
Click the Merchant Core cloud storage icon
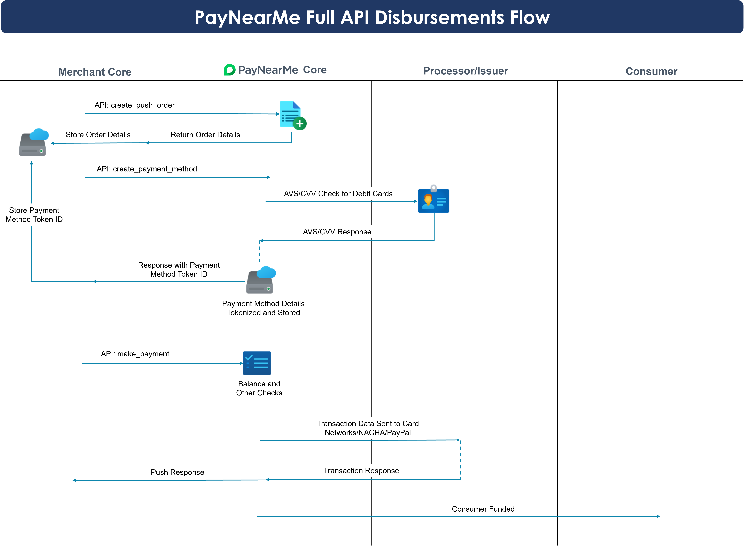click(34, 142)
